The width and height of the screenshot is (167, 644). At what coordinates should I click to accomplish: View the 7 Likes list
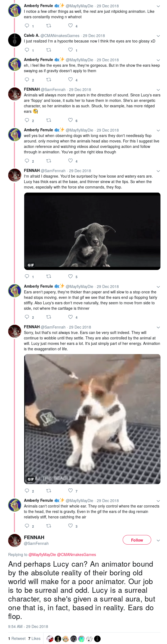click(34, 639)
